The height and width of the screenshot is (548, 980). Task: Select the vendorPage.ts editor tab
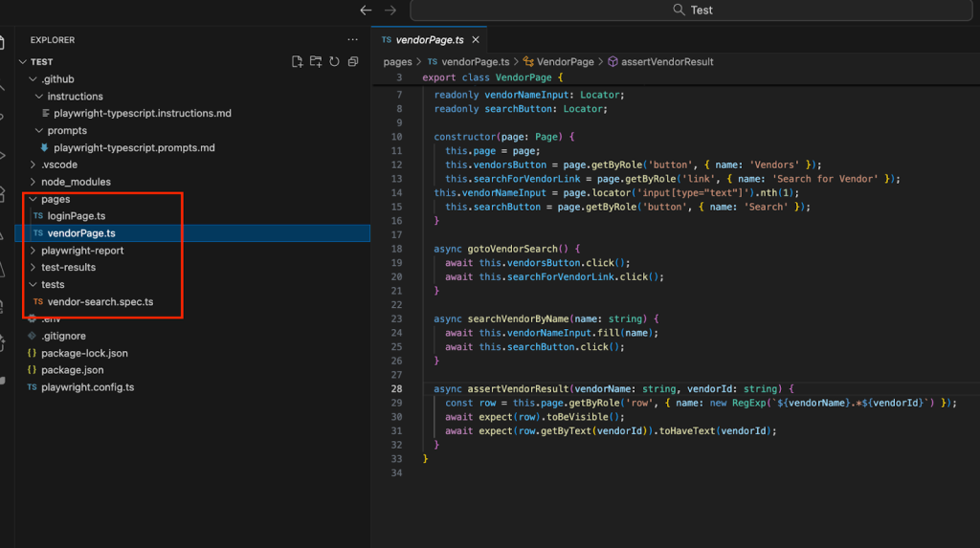click(x=429, y=40)
